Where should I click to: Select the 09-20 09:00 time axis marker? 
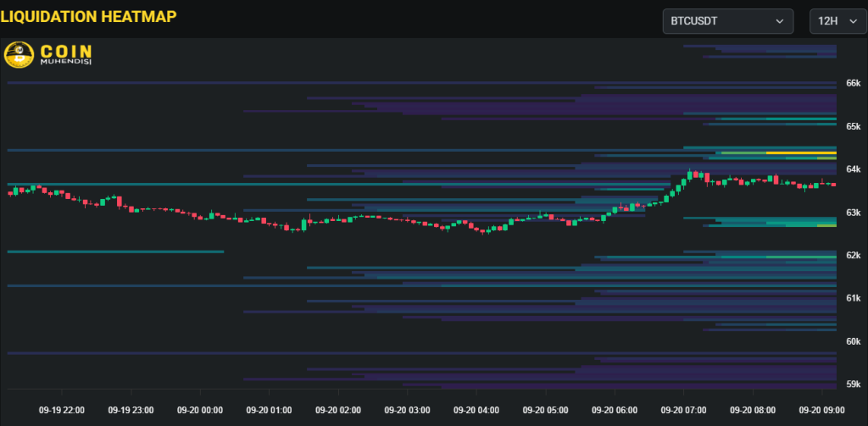[x=821, y=410]
